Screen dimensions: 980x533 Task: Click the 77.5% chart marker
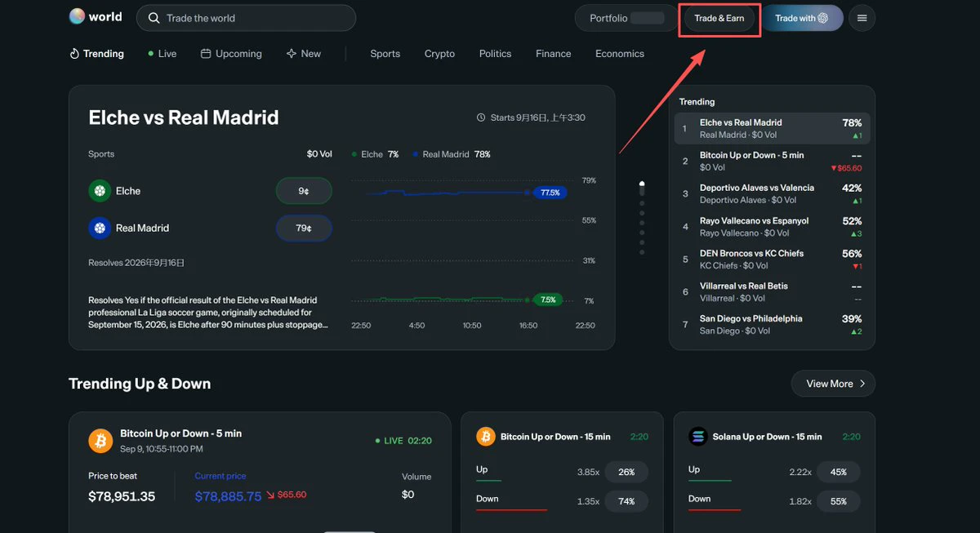tap(550, 193)
